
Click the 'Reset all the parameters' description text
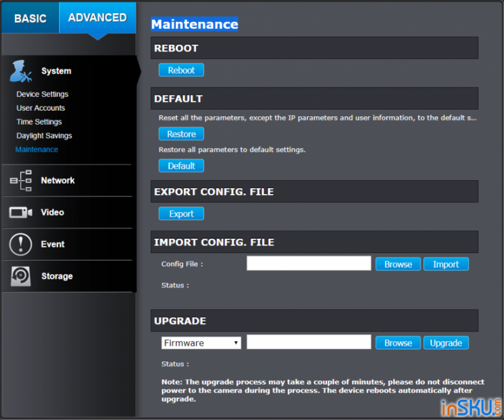pos(318,118)
